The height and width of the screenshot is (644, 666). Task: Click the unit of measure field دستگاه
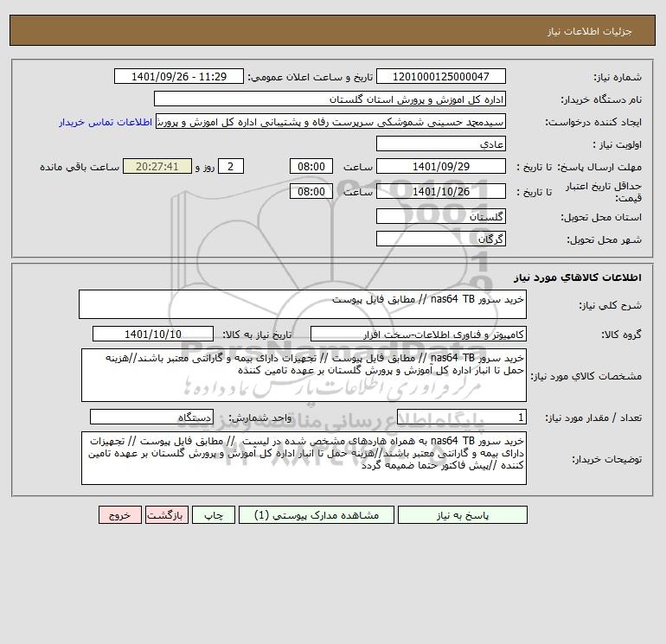151,418
